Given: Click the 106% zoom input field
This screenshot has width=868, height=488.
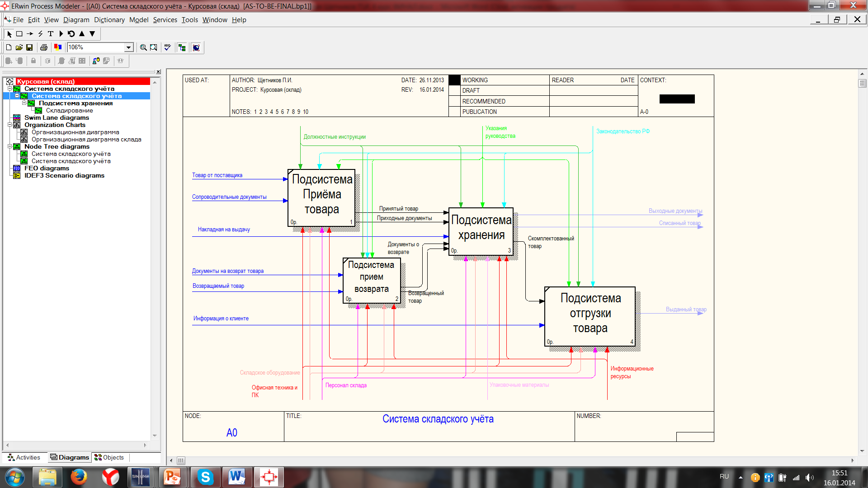Looking at the screenshot, I should click(x=96, y=47).
